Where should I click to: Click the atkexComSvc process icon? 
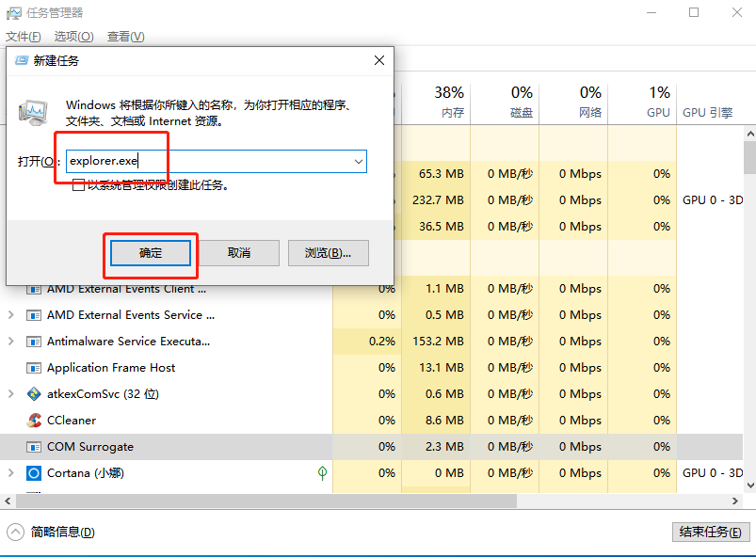pyautogui.click(x=34, y=394)
